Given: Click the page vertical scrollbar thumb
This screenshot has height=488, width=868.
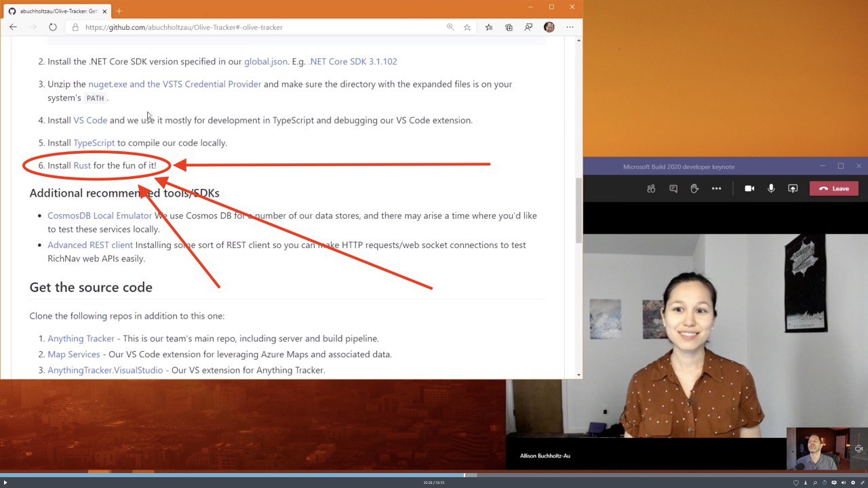Looking at the screenshot, I should 578,211.
